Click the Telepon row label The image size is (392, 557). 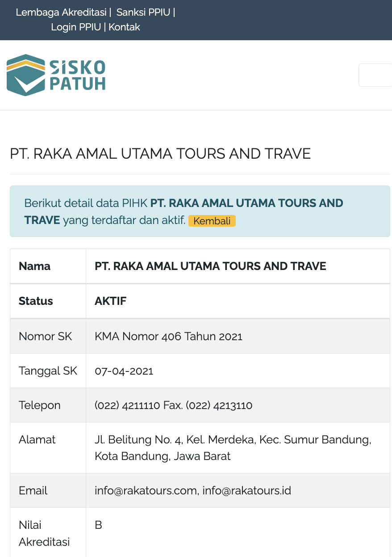click(x=40, y=405)
